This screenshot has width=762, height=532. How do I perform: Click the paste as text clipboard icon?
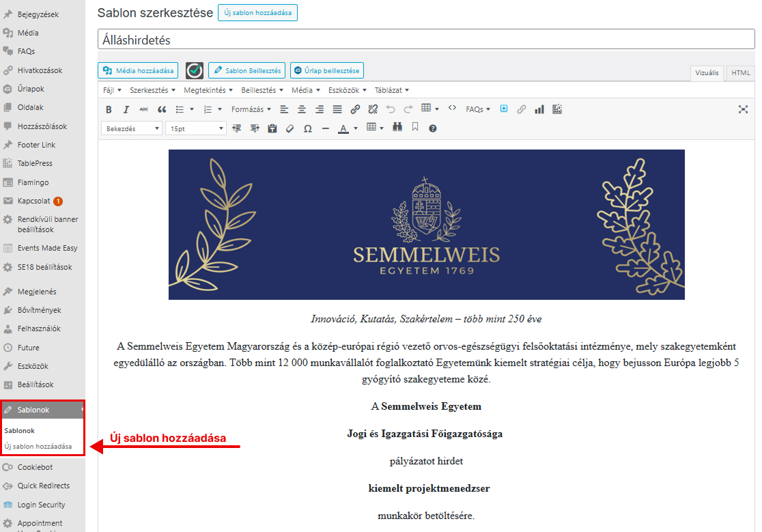pos(272,128)
